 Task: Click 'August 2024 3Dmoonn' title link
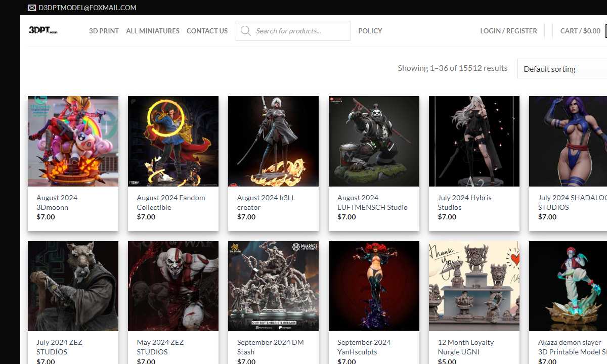57,202
